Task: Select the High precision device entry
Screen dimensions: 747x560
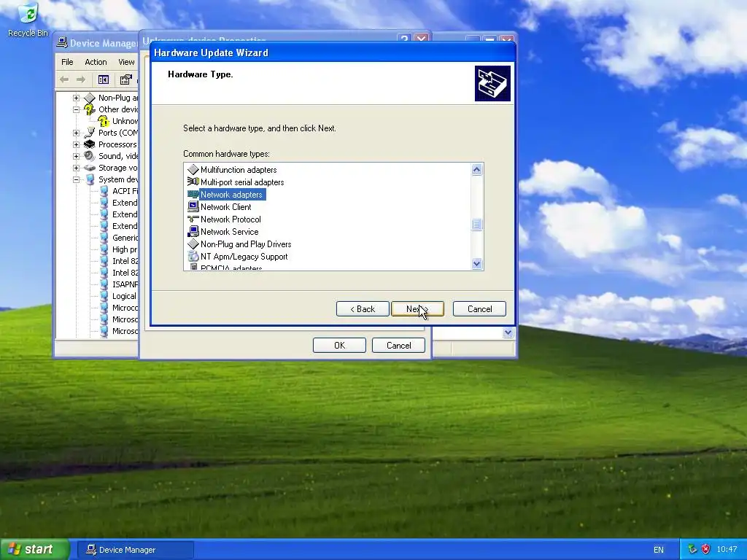Action: [x=124, y=249]
